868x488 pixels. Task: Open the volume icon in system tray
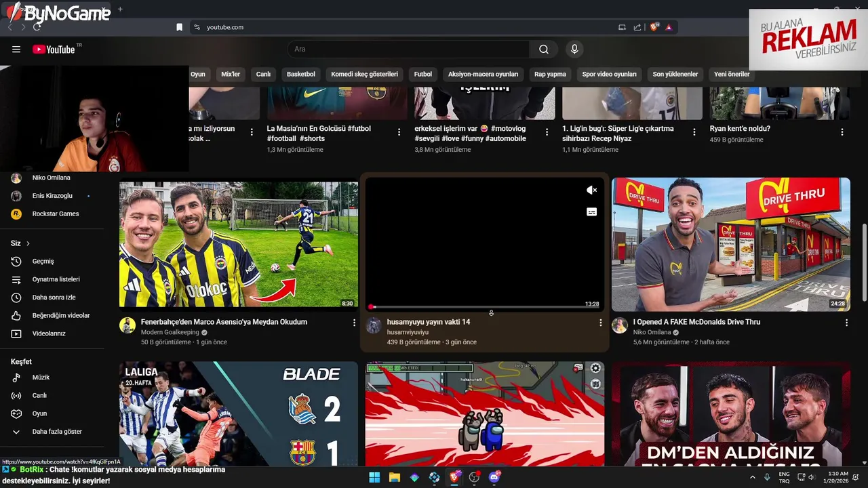tap(812, 477)
